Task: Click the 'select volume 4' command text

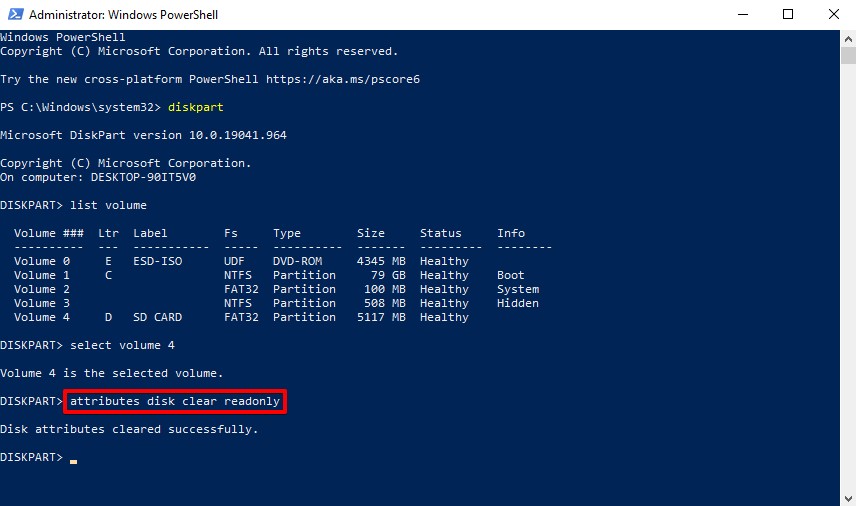Action: pos(122,345)
